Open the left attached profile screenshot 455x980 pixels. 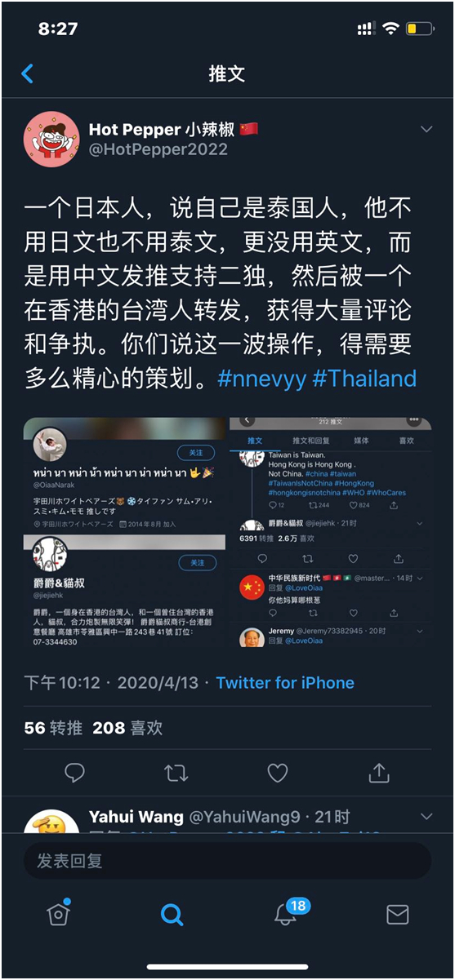pos(124,533)
